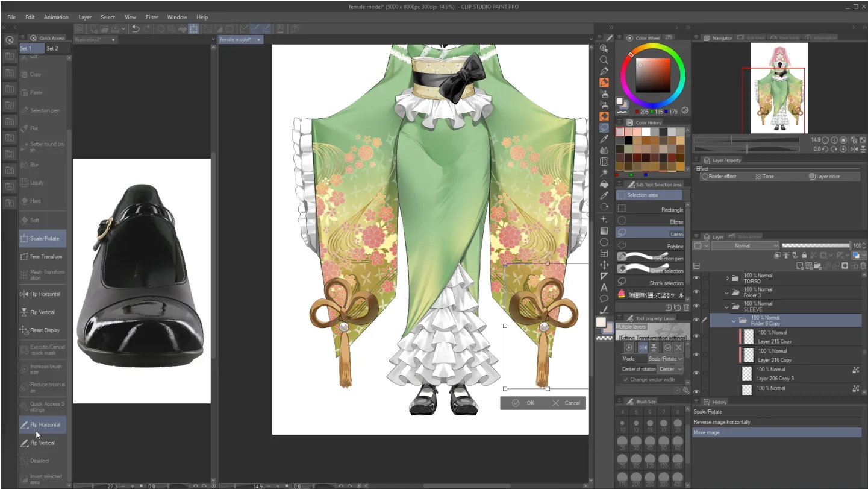Zoom in with Navigator plus icon

(x=834, y=140)
